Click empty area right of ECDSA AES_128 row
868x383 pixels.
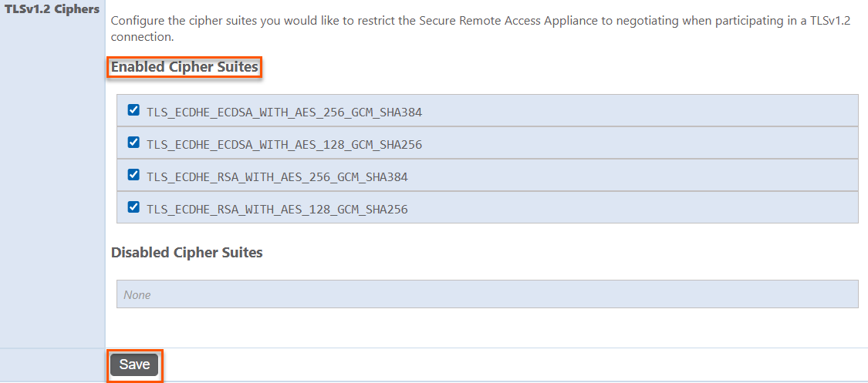click(x=640, y=143)
